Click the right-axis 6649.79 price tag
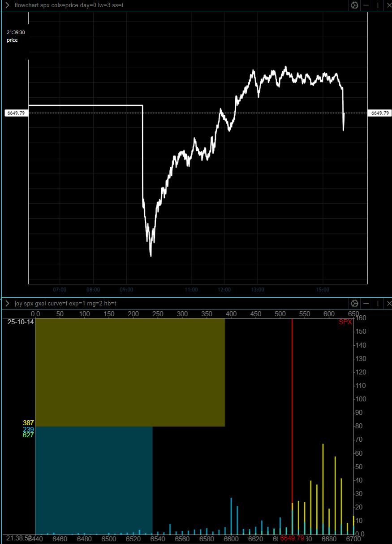 (x=379, y=113)
